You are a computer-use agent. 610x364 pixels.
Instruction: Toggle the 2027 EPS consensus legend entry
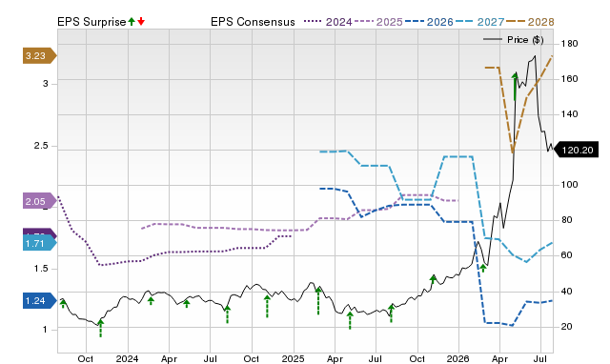coord(480,22)
